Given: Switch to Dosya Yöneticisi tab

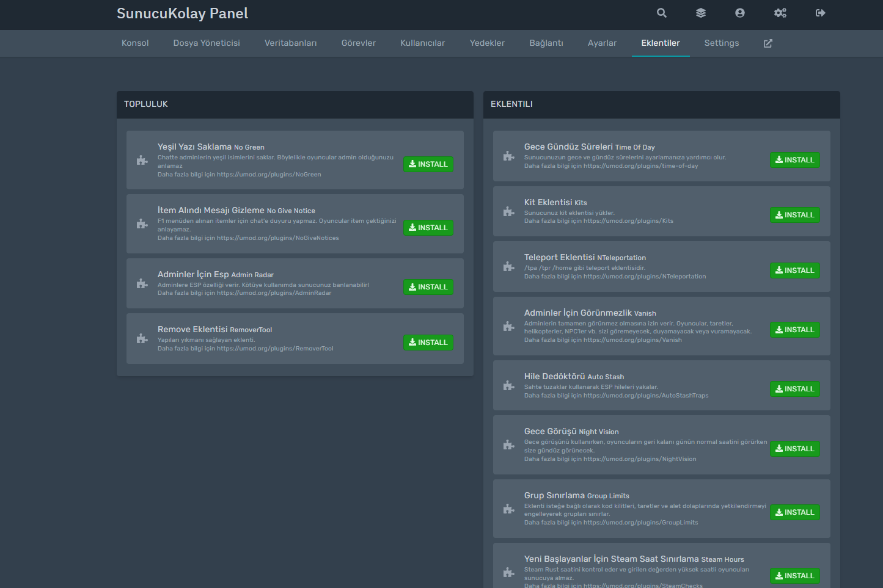Looking at the screenshot, I should (207, 43).
